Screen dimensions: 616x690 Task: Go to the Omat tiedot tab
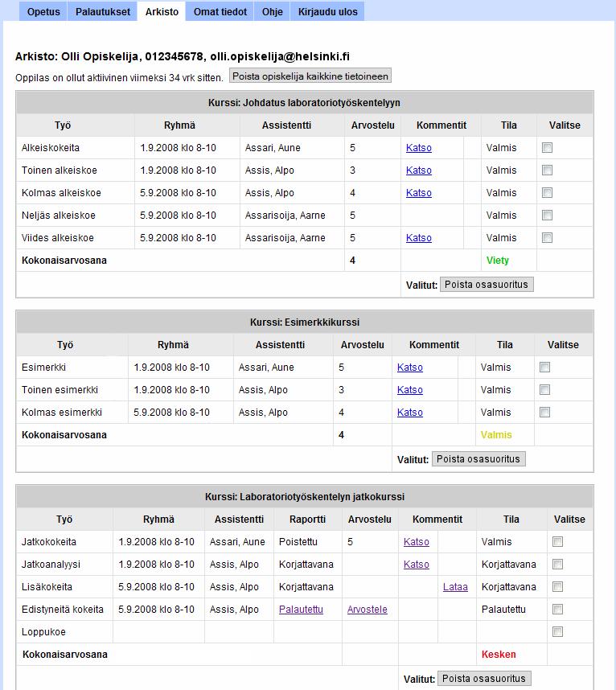[x=220, y=12]
